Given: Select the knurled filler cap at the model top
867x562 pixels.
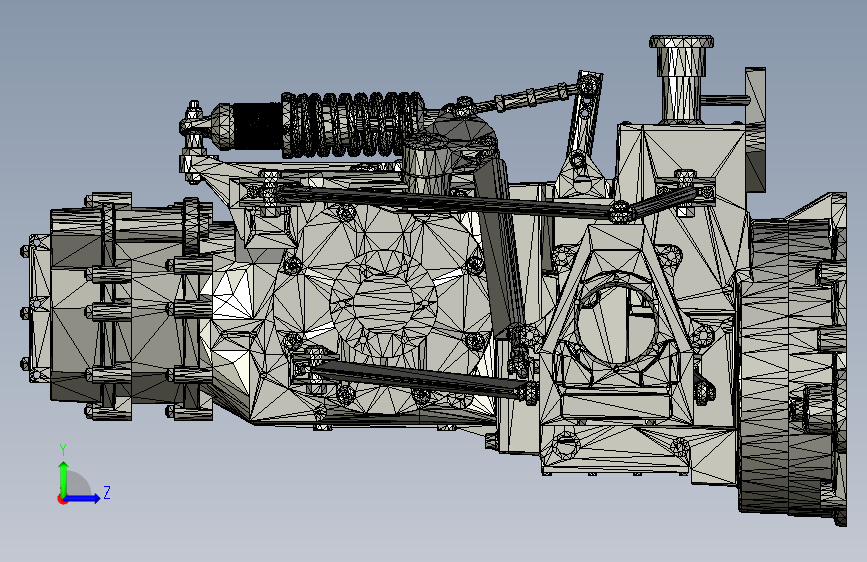Looking at the screenshot, I should (x=681, y=42).
